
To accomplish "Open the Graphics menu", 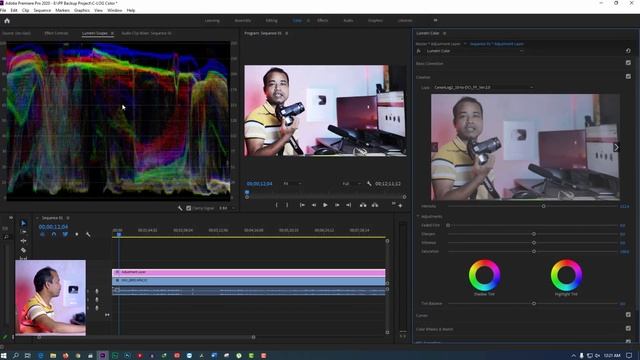I will coord(82,10).
